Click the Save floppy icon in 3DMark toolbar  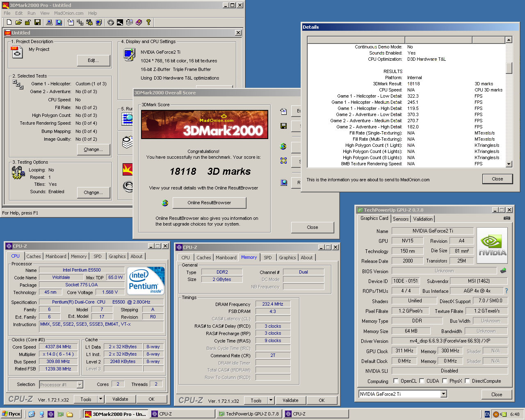pos(37,22)
